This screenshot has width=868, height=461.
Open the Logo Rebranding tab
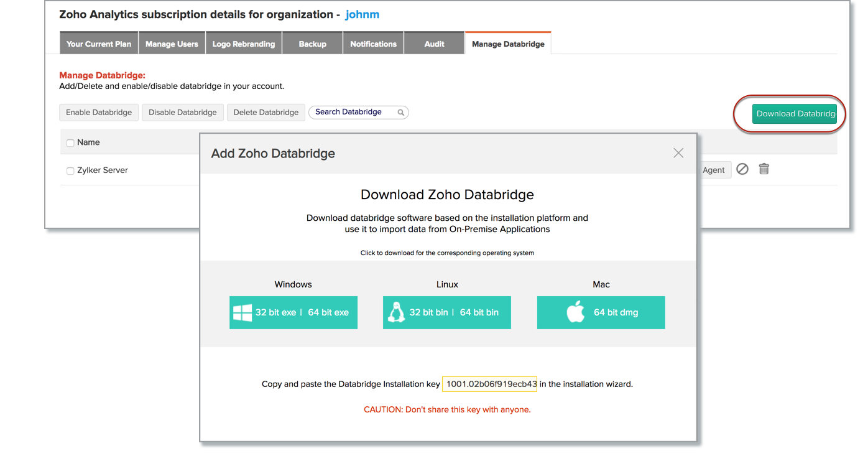click(244, 44)
